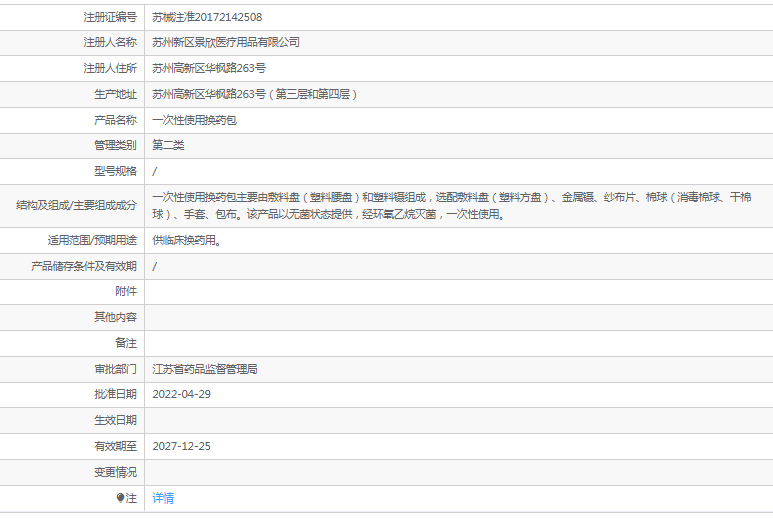This screenshot has height=521, width=773.
Task: Click the 备注 label
Action: [x=126, y=343]
